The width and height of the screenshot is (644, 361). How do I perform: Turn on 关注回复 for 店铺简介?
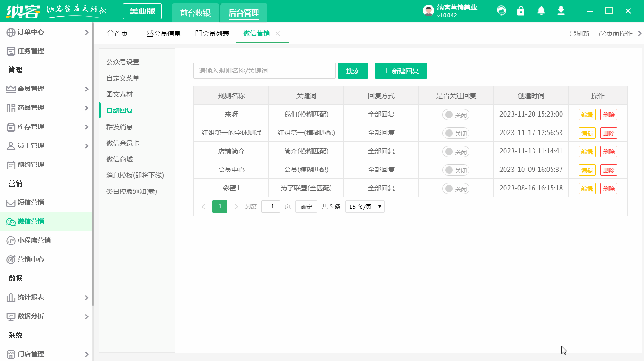[456, 151]
